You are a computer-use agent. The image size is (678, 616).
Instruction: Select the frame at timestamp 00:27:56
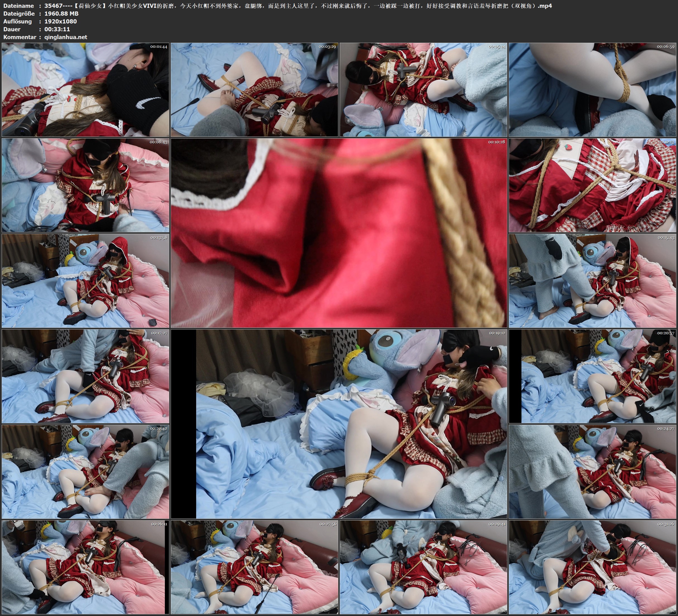(x=254, y=567)
